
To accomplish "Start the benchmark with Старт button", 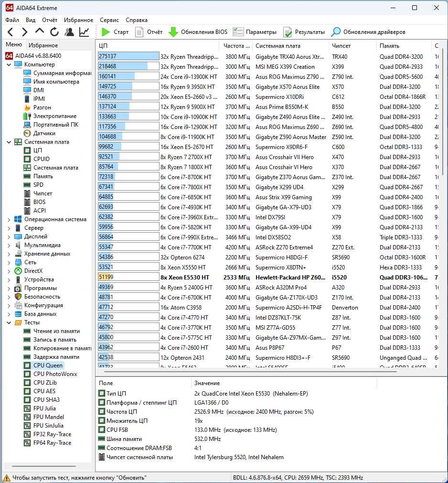I will pyautogui.click(x=115, y=32).
